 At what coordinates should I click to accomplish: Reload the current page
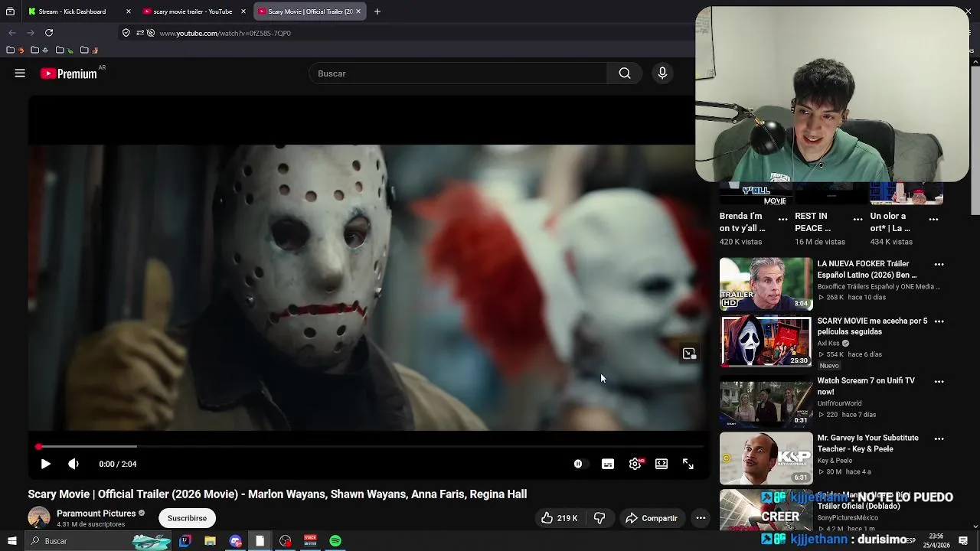point(49,33)
